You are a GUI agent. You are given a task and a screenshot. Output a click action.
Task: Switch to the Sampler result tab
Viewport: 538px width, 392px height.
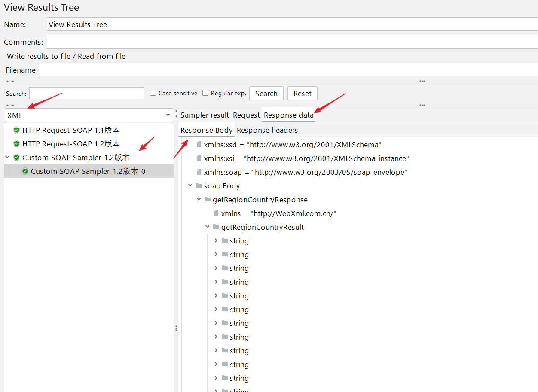tap(205, 115)
